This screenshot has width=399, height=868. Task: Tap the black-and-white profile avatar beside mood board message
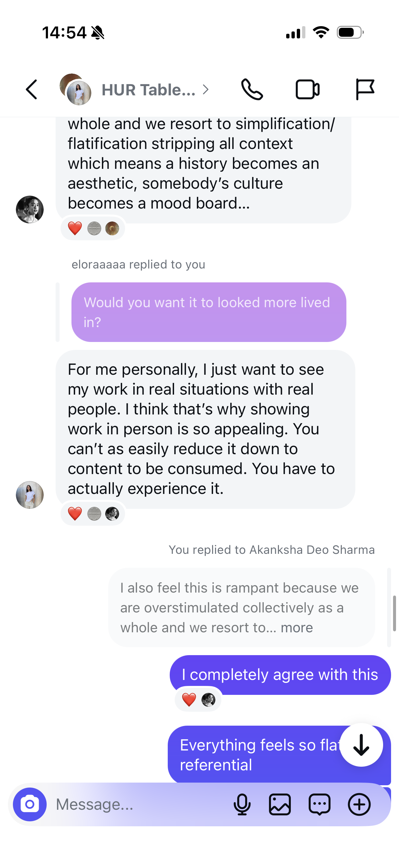(30, 209)
